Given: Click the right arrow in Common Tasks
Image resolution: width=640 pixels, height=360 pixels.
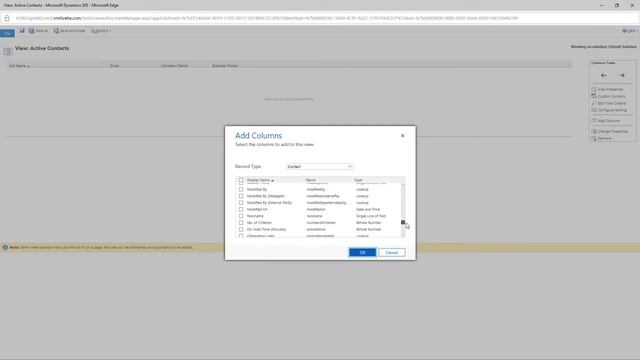Looking at the screenshot, I should (622, 76).
